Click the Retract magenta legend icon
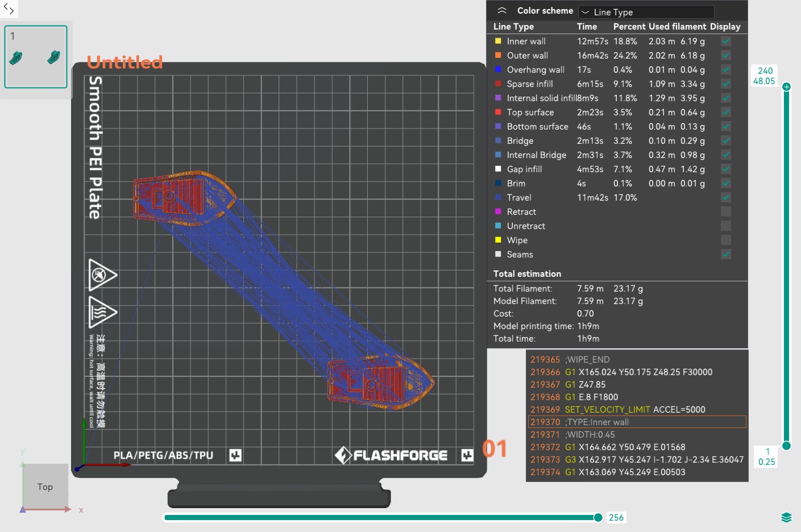Image resolution: width=801 pixels, height=532 pixels. (x=498, y=211)
